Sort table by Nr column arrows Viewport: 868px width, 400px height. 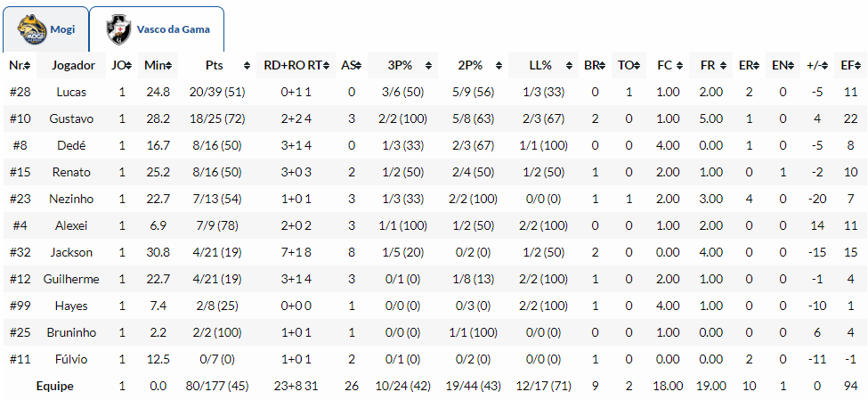(x=28, y=66)
